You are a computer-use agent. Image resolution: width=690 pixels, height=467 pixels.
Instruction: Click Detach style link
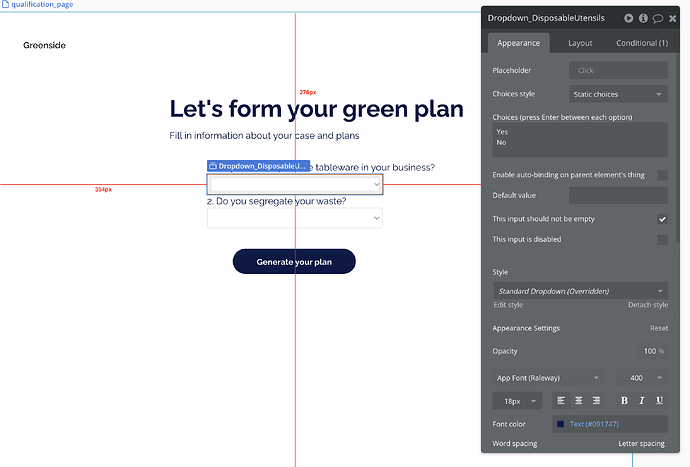pyautogui.click(x=648, y=305)
